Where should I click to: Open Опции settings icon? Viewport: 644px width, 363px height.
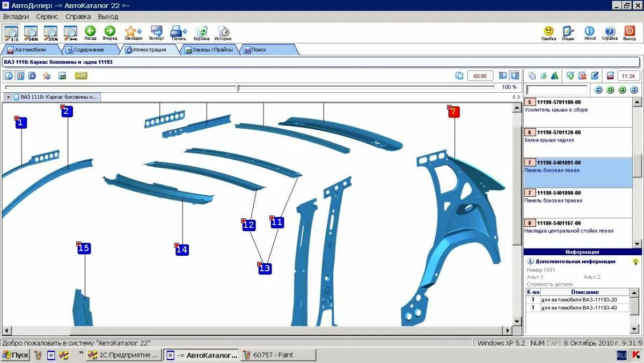coord(568,33)
